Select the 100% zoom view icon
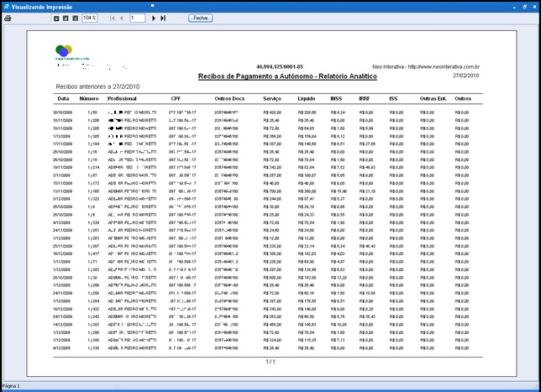Screen dimensions: 541x392 click(66, 18)
